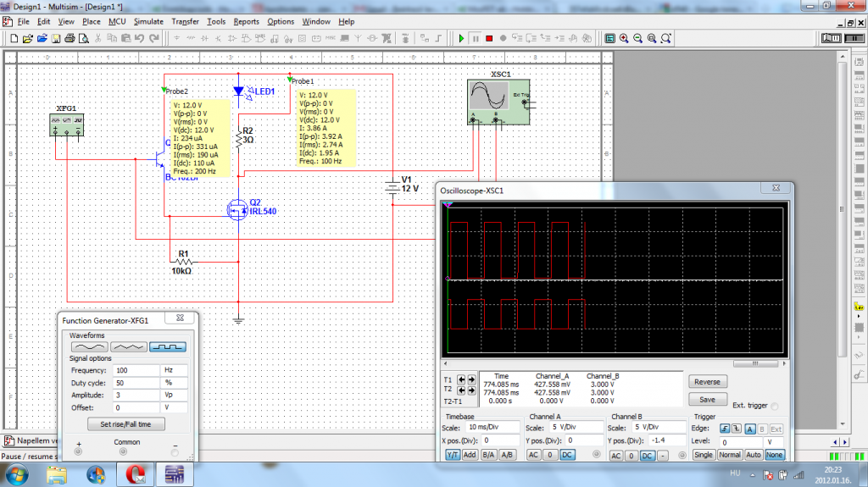This screenshot has width=868, height=487.
Task: Open the Simulate menu
Action: point(148,21)
